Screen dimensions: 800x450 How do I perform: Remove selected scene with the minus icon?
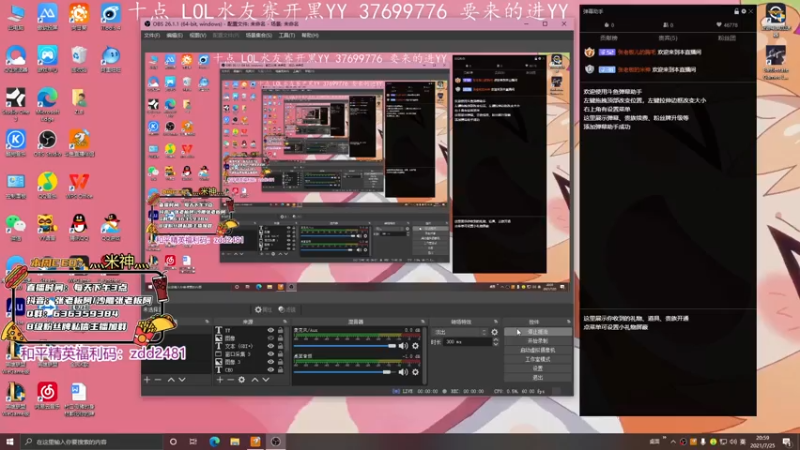click(158, 380)
